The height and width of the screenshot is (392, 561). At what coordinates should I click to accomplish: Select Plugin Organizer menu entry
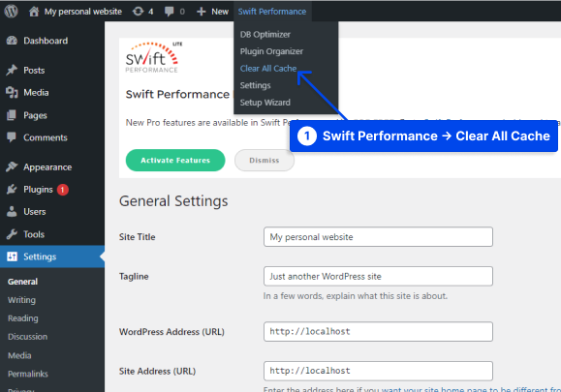point(271,51)
